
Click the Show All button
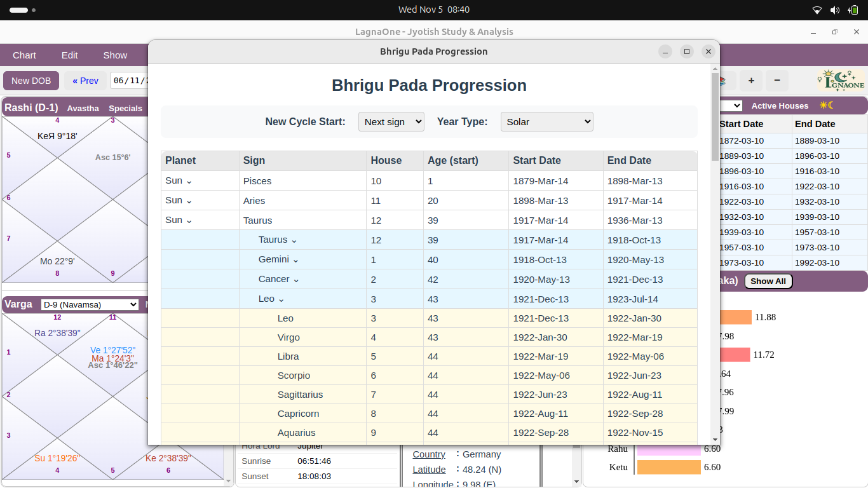(x=768, y=281)
